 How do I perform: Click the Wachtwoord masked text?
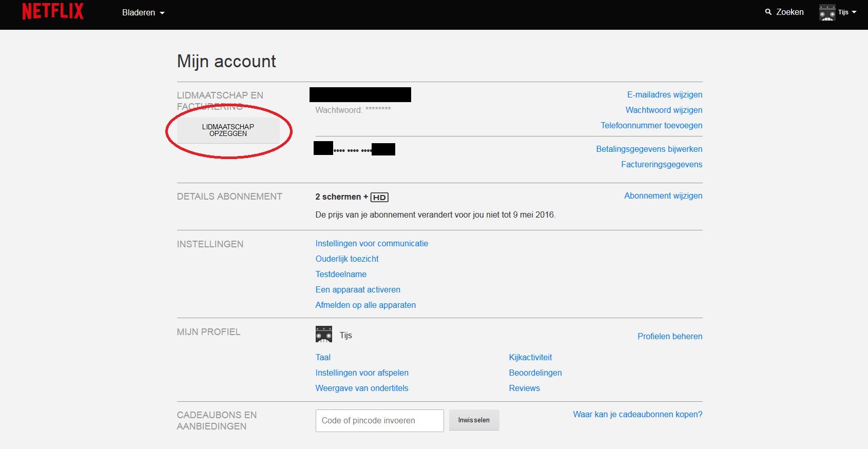click(x=353, y=109)
